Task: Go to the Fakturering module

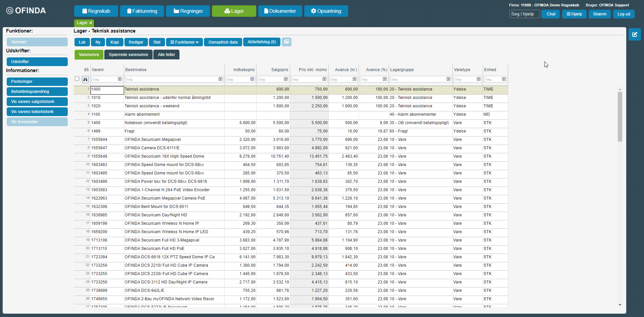Action: (x=142, y=11)
